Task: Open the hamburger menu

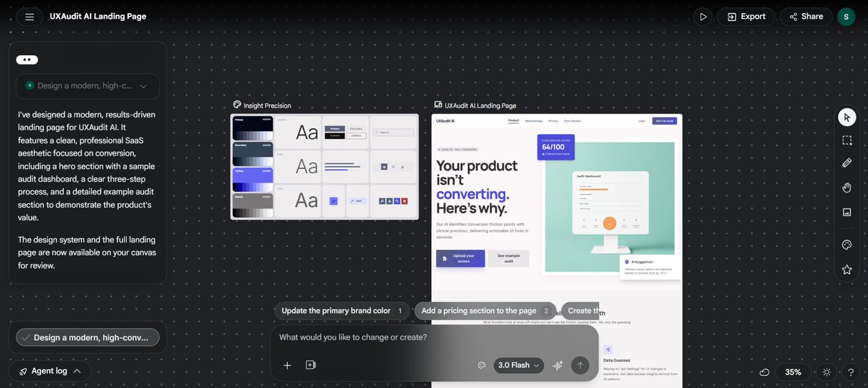Action: click(x=29, y=17)
